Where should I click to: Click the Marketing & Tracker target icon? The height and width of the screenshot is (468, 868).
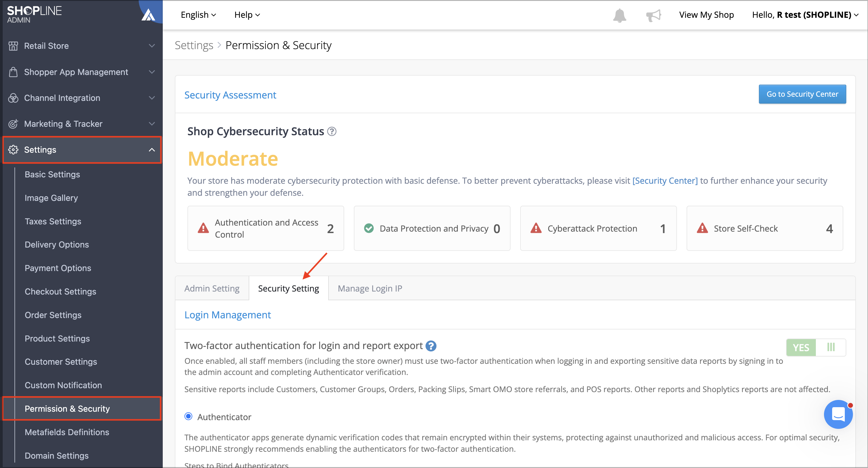coord(13,124)
